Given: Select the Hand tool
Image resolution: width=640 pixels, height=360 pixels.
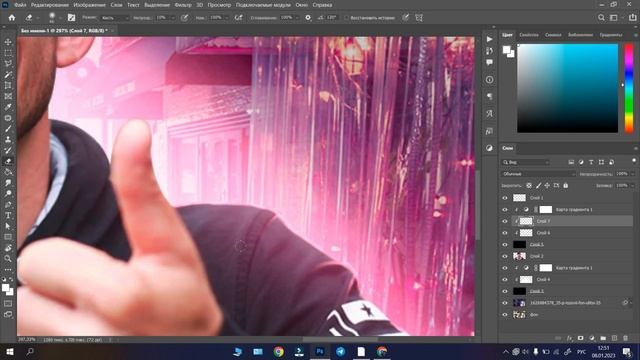Looking at the screenshot, I should click(x=8, y=247).
